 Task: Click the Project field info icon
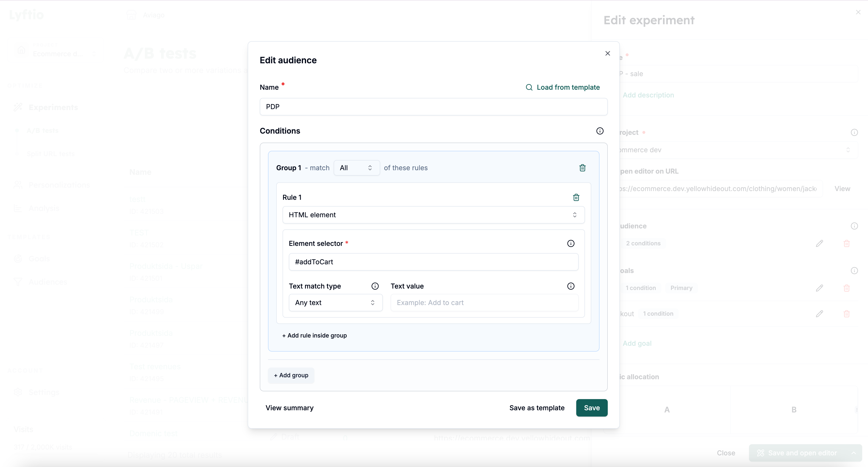(854, 132)
